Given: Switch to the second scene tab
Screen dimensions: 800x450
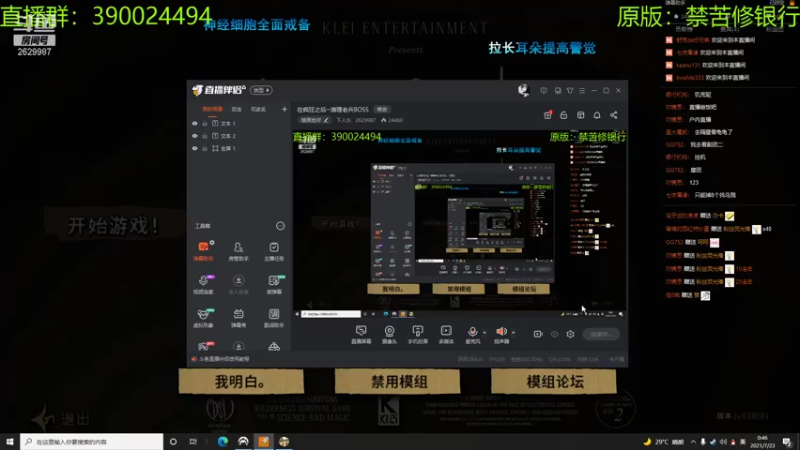Looking at the screenshot, I should click(x=236, y=109).
